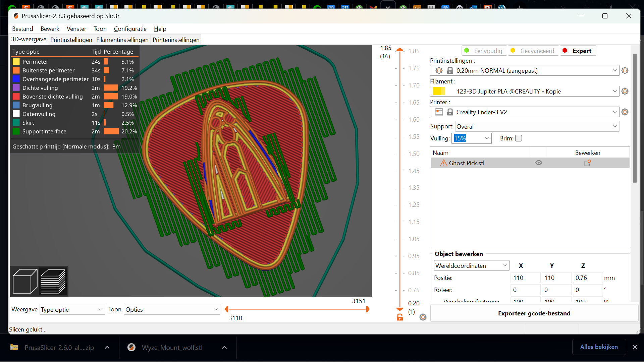The width and height of the screenshot is (644, 362).
Task: Open print settings gear next to 0.20mm NORMAL
Action: [625, 70]
